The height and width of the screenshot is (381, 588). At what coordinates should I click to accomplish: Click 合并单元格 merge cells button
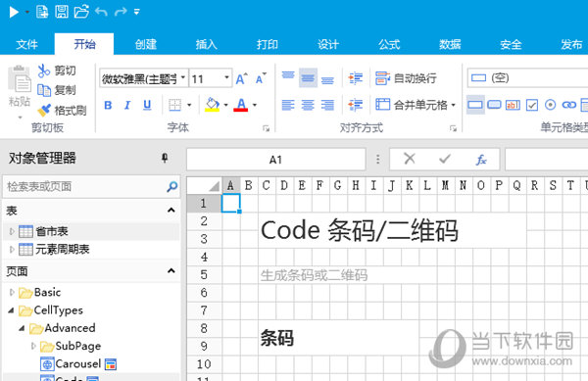click(412, 105)
